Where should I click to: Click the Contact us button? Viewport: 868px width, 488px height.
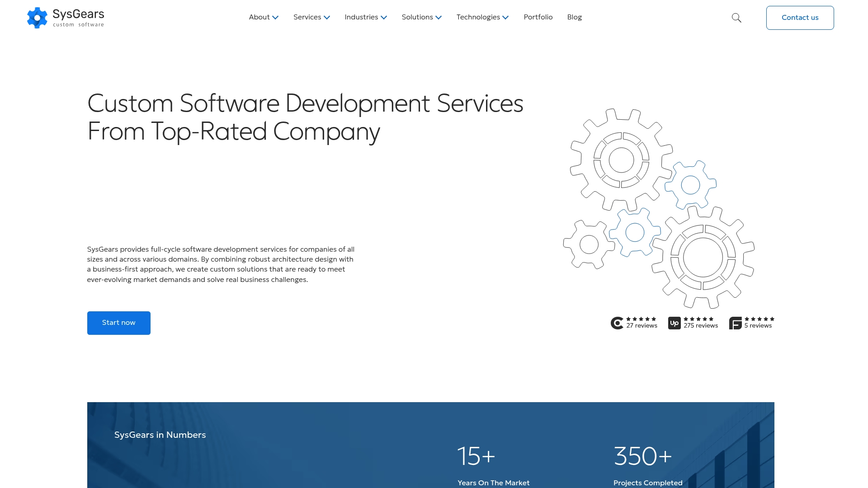click(x=800, y=18)
